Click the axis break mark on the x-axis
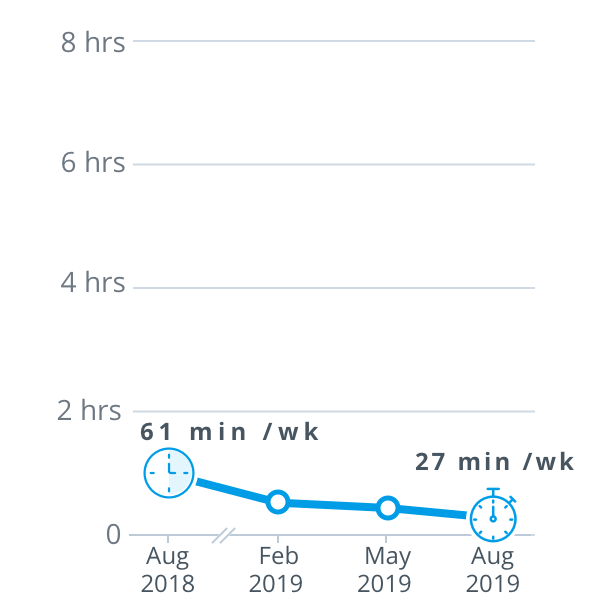Screen dimensions: 600x600 pyautogui.click(x=224, y=536)
